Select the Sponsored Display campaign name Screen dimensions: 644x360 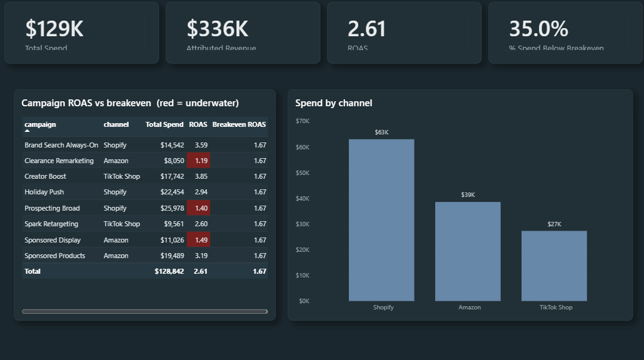point(53,240)
